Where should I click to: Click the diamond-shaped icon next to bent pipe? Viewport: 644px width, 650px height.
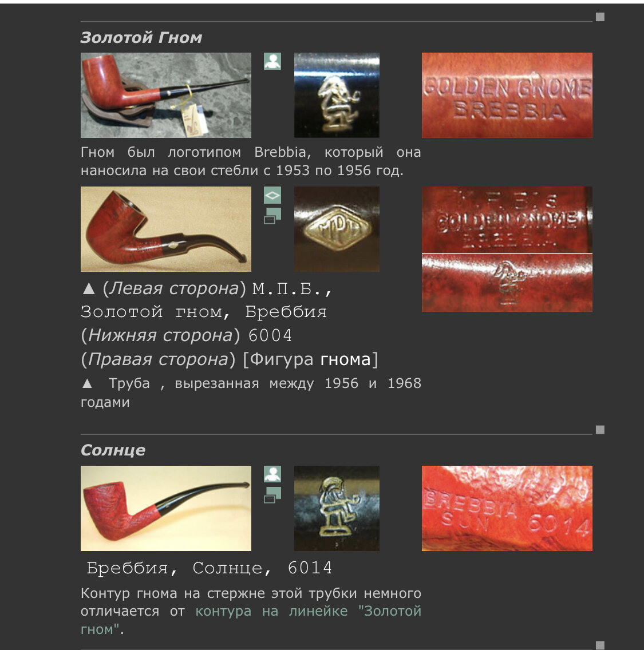click(x=272, y=195)
